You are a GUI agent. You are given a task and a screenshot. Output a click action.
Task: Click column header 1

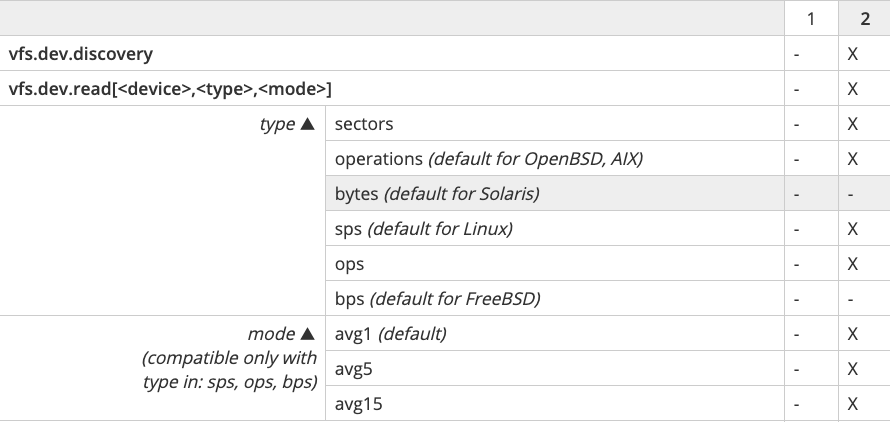click(x=811, y=19)
